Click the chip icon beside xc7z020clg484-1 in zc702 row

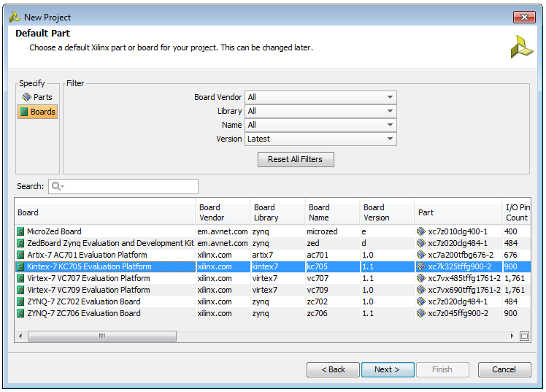[x=421, y=301]
